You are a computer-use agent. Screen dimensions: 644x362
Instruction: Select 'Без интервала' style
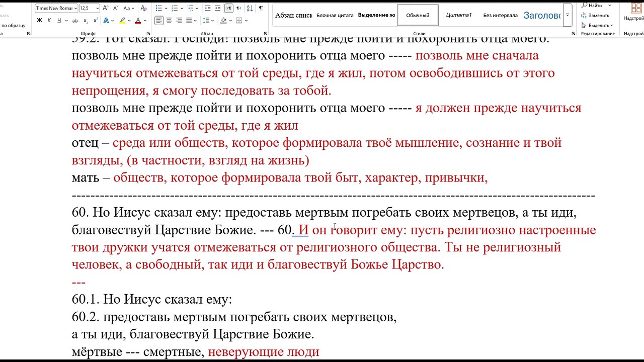pos(500,15)
